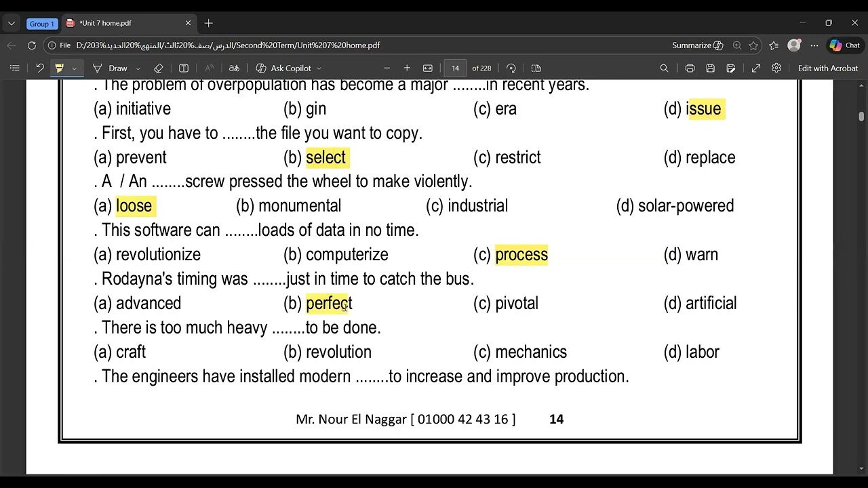This screenshot has width=868, height=488.
Task: Click the highlighted answer "perfect"
Action: point(329,304)
